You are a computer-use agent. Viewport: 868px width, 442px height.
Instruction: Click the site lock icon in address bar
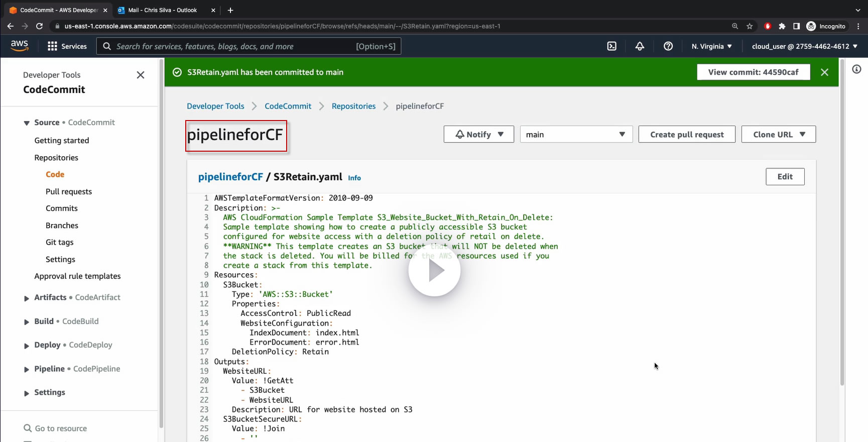point(58,26)
